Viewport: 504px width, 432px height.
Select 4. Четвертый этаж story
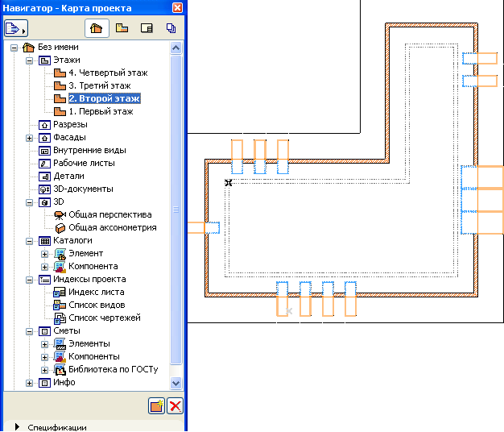point(107,73)
